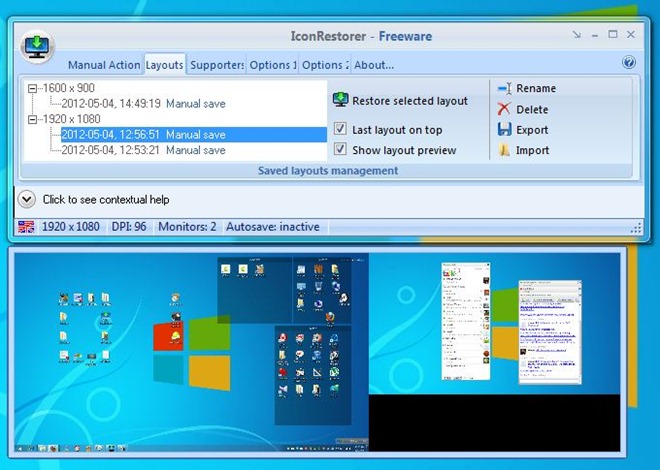660x470 pixels.
Task: Click 'Monitors: 2' status bar entry
Action: [x=187, y=227]
